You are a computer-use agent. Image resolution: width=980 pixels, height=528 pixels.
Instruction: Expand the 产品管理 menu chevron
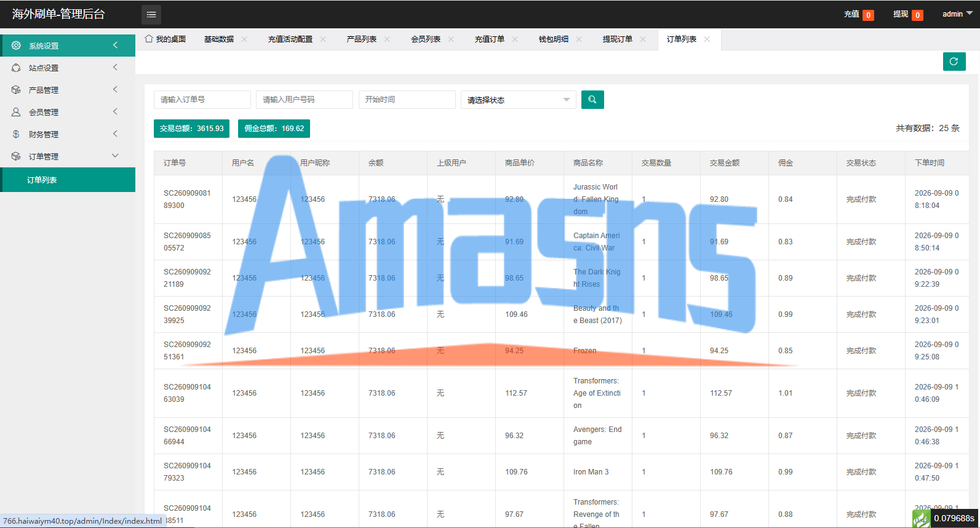pyautogui.click(x=115, y=90)
